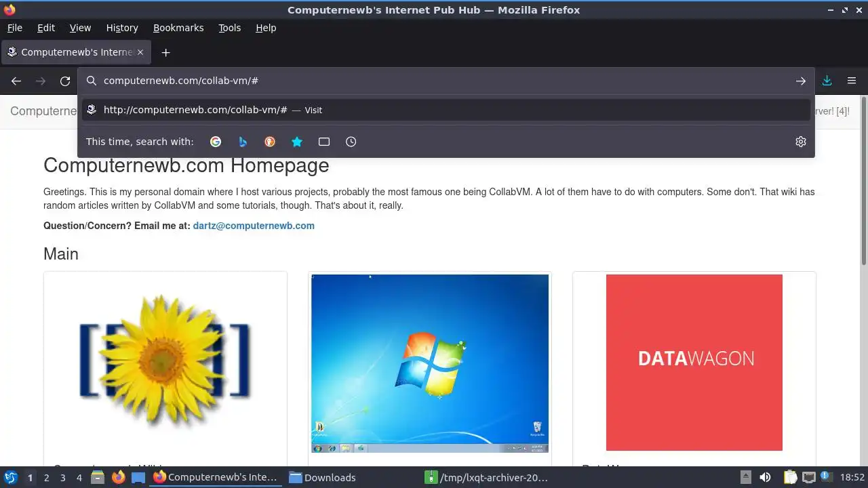Open the Bookmarks menu
Screen dimensions: 868x488
pyautogui.click(x=178, y=28)
